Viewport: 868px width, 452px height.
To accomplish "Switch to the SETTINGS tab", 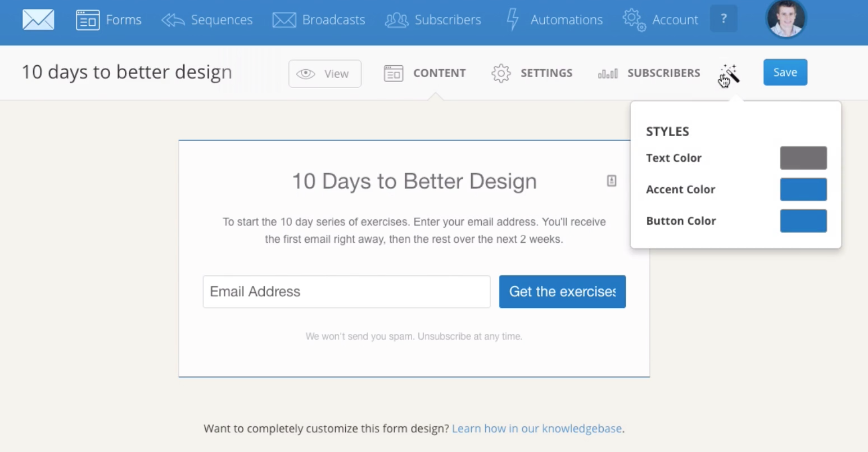I will pyautogui.click(x=532, y=73).
